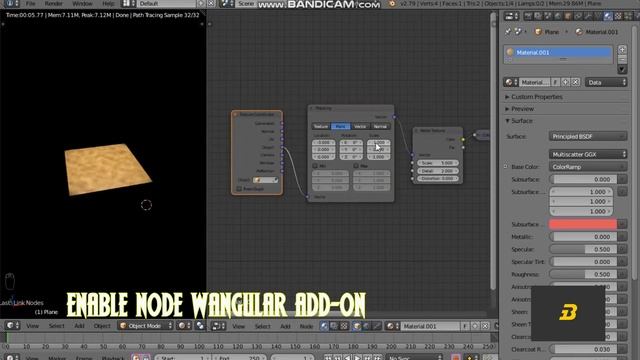Open properties editor type selector

[511, 16]
